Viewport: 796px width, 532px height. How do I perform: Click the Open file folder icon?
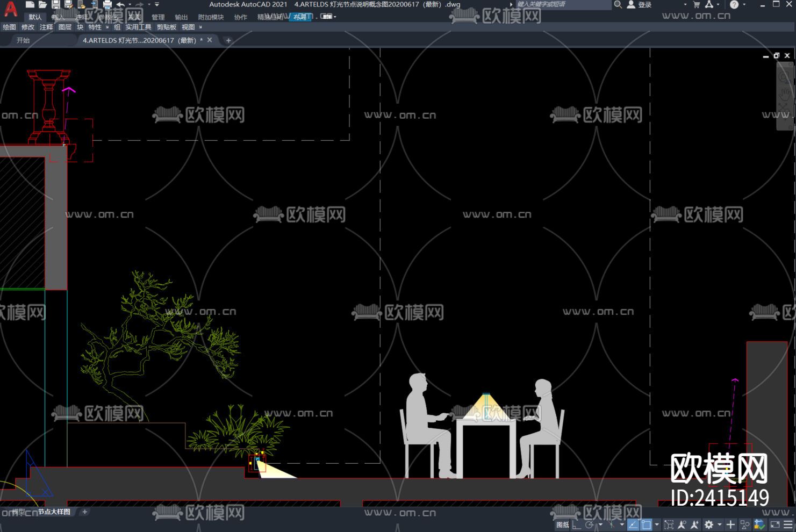click(x=42, y=4)
